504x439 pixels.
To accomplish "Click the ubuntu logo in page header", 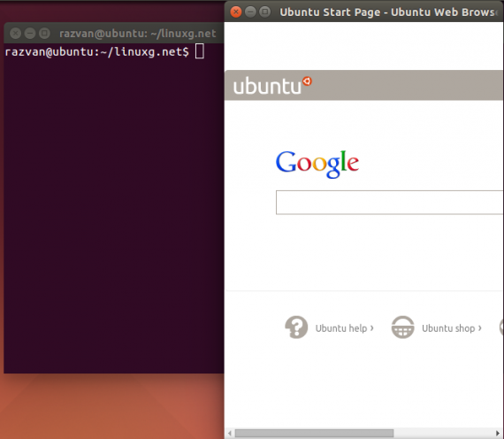I will [272, 86].
